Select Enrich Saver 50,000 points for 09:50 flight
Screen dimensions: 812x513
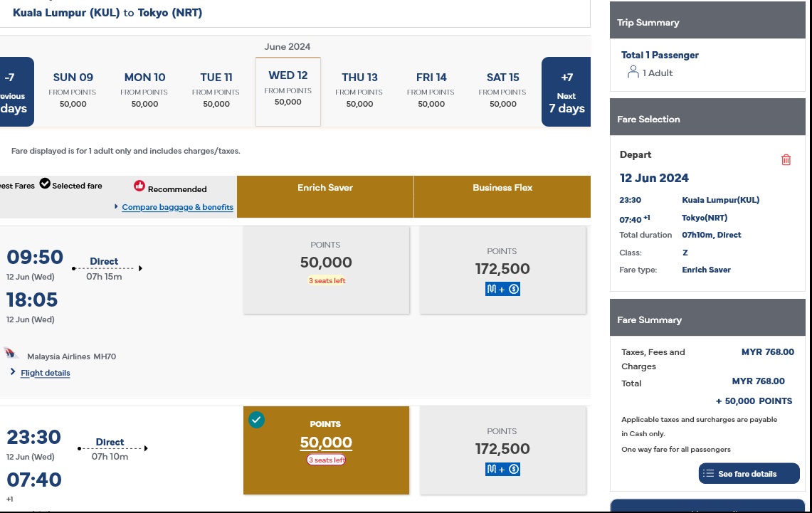tap(326, 270)
